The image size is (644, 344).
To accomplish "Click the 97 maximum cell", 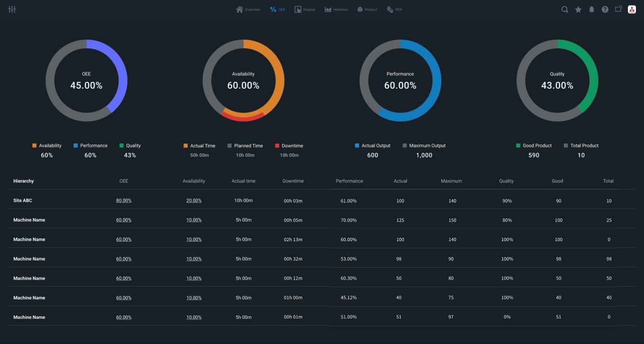I will pos(451,317).
